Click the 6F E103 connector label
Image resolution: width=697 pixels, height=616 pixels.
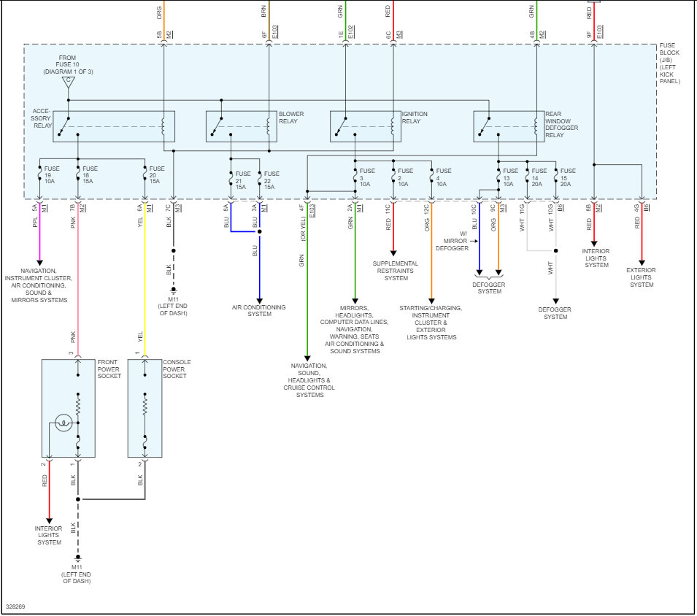tap(269, 32)
